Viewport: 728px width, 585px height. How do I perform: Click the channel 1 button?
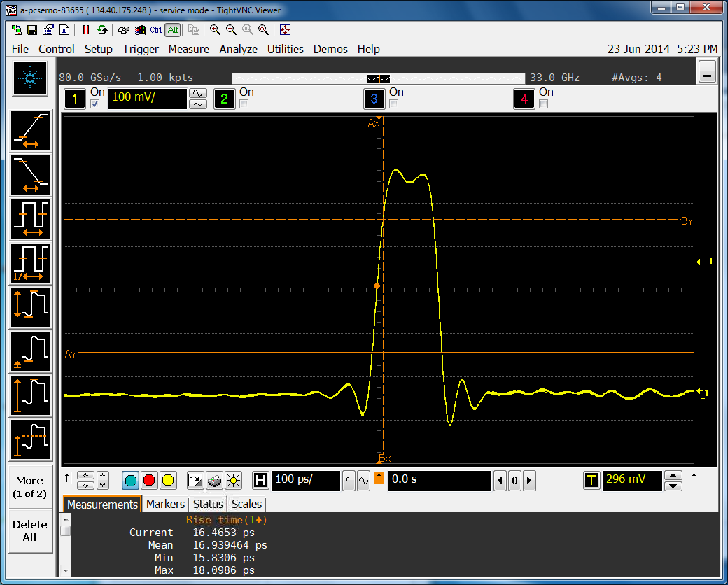click(x=74, y=99)
